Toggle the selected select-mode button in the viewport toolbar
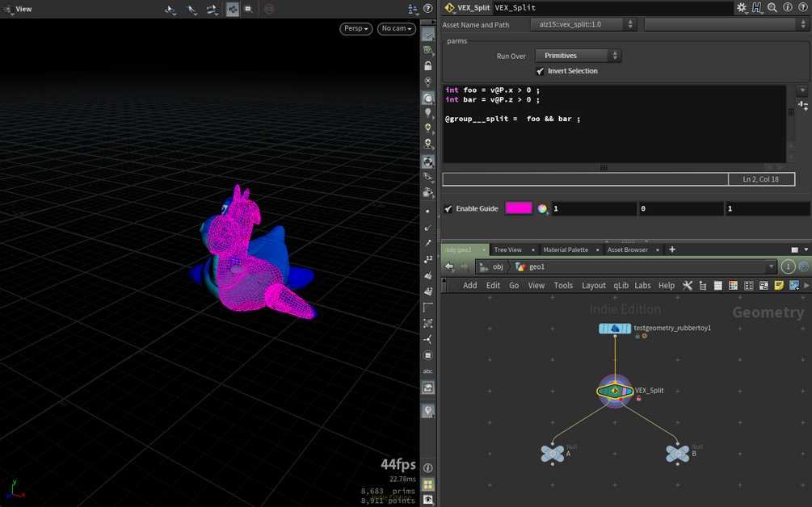Image resolution: width=812 pixels, height=507 pixels. [x=233, y=9]
